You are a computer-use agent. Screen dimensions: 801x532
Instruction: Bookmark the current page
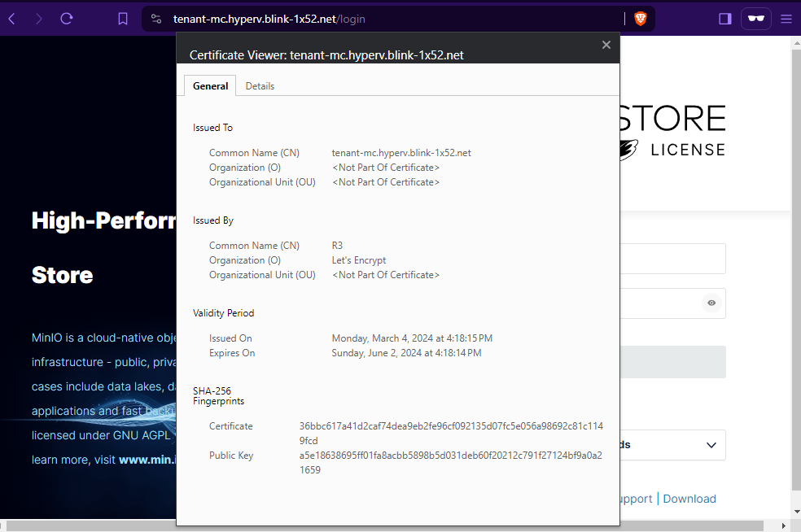pos(122,18)
